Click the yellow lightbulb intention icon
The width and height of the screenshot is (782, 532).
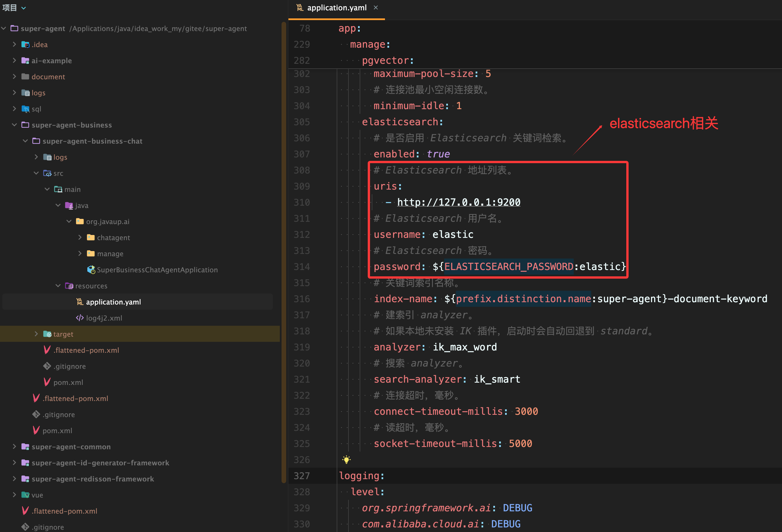346,460
